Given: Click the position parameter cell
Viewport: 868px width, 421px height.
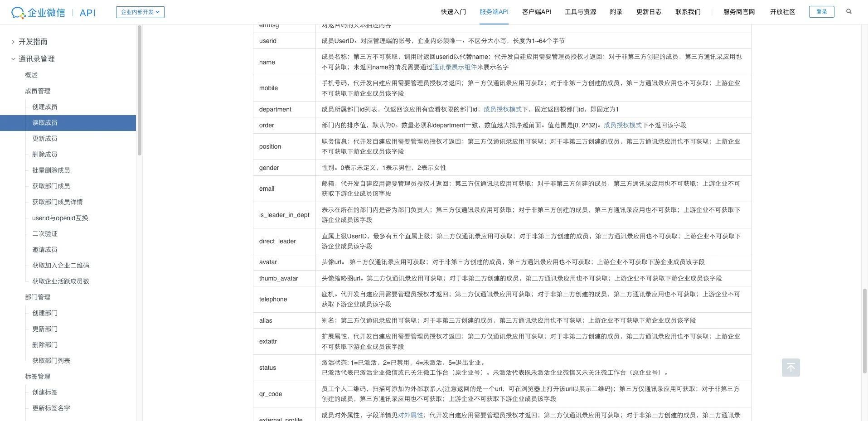Looking at the screenshot, I should point(284,146).
